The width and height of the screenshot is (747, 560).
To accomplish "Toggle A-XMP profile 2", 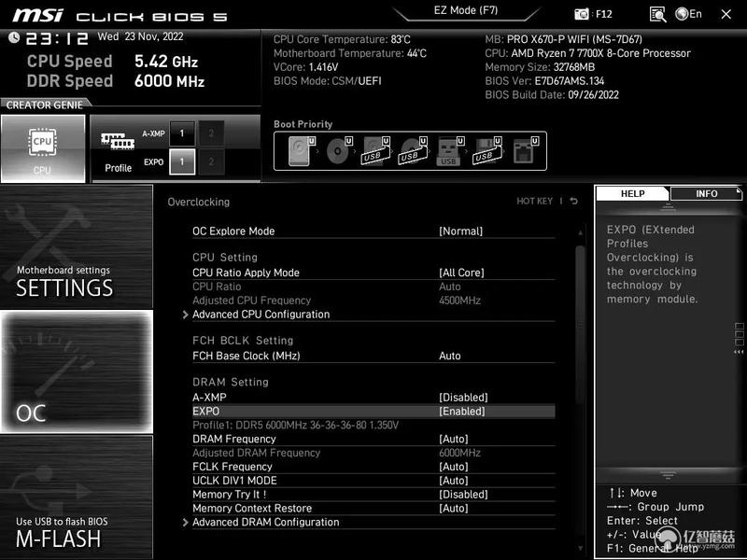I will click(x=211, y=133).
